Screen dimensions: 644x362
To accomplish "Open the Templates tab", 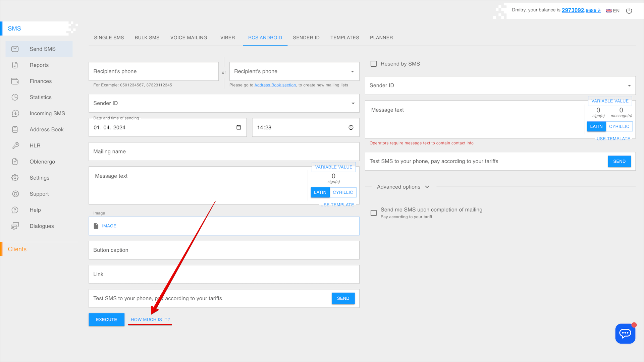I will click(x=344, y=38).
